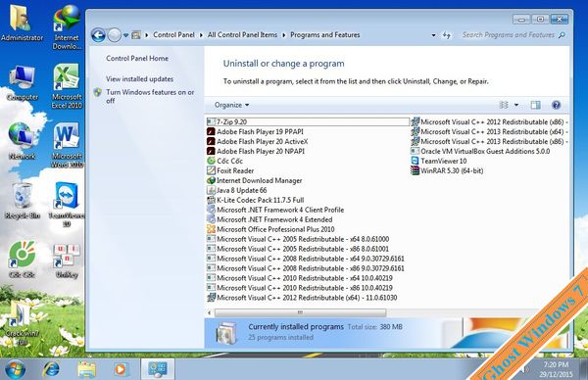Open Administrator folder on desktop
Screen dimensions: 588x380
coord(22,24)
